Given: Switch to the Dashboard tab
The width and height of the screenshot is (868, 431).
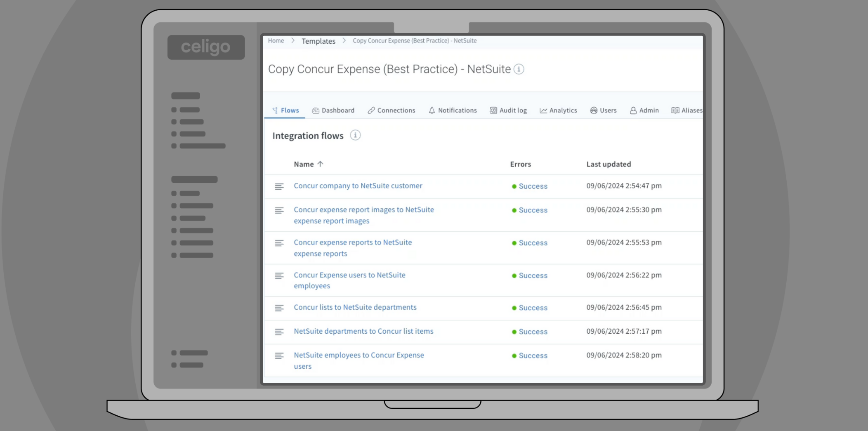Looking at the screenshot, I should coord(333,110).
